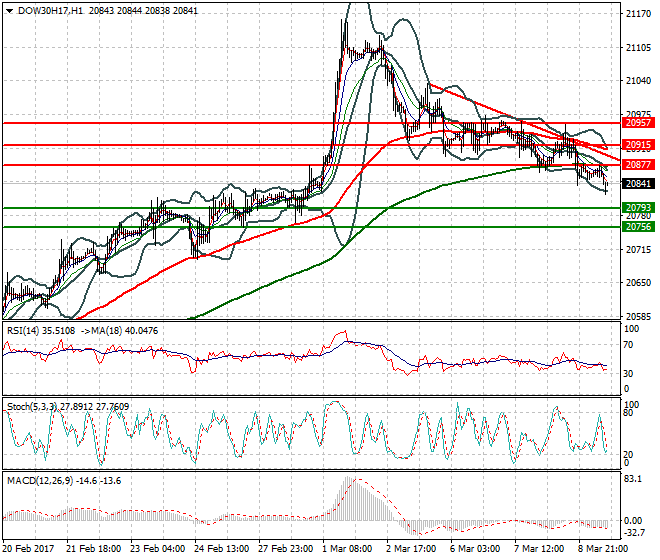Click the 20957 red resistance price tag
The image size is (660, 560).
(x=638, y=123)
